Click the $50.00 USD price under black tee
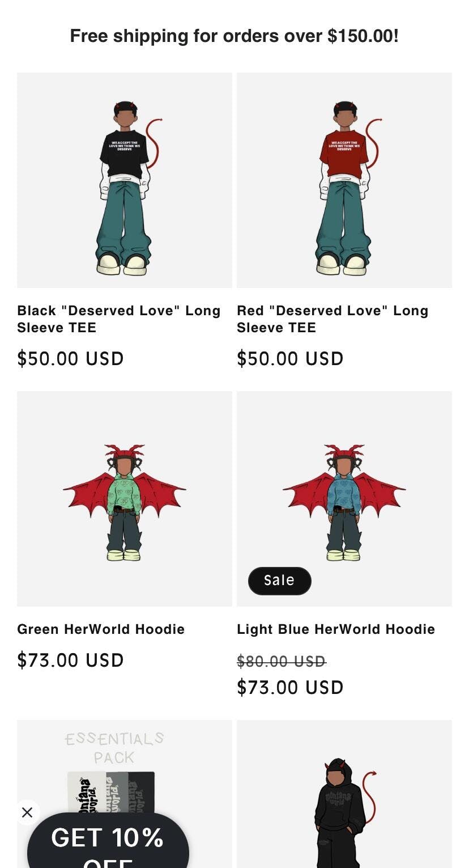The image size is (469, 868). coord(70,359)
